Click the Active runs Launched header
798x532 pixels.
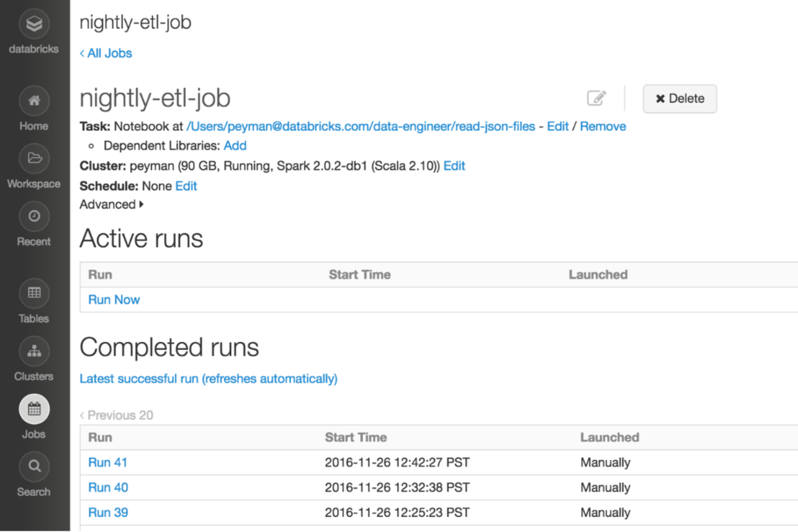click(598, 275)
